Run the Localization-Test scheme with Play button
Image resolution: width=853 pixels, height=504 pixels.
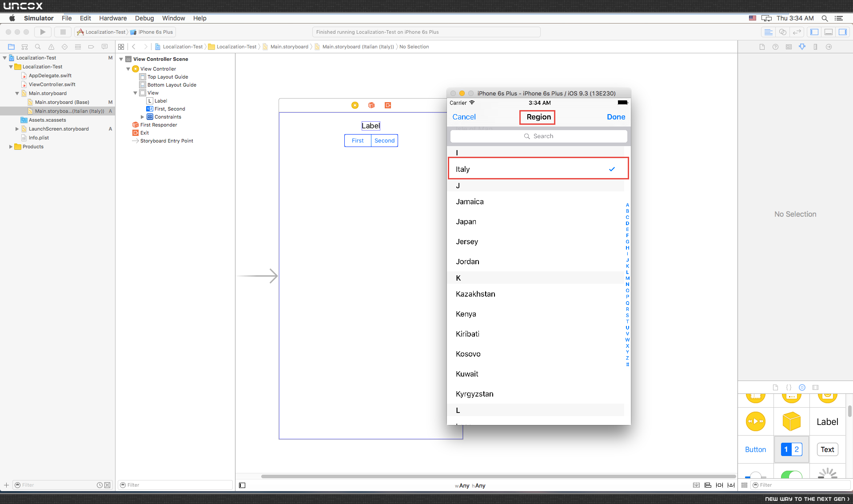tap(43, 32)
